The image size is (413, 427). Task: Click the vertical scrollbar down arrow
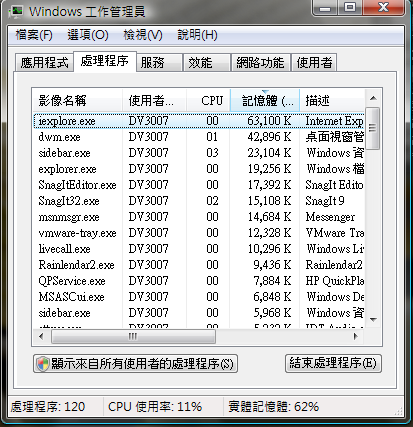(373, 319)
